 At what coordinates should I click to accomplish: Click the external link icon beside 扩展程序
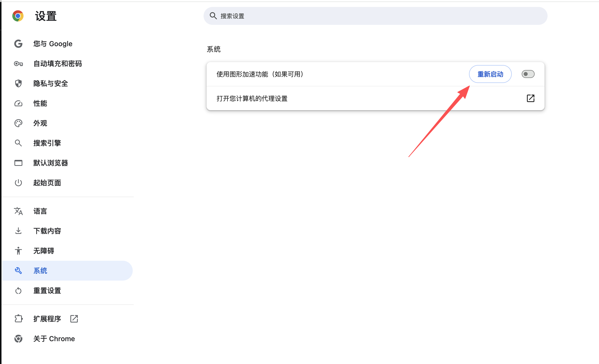point(74,319)
